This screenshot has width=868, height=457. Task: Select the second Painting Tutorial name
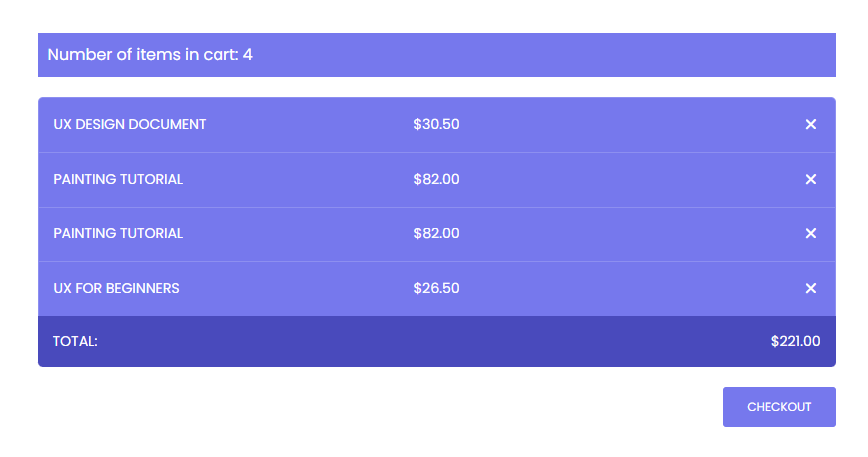click(x=118, y=233)
